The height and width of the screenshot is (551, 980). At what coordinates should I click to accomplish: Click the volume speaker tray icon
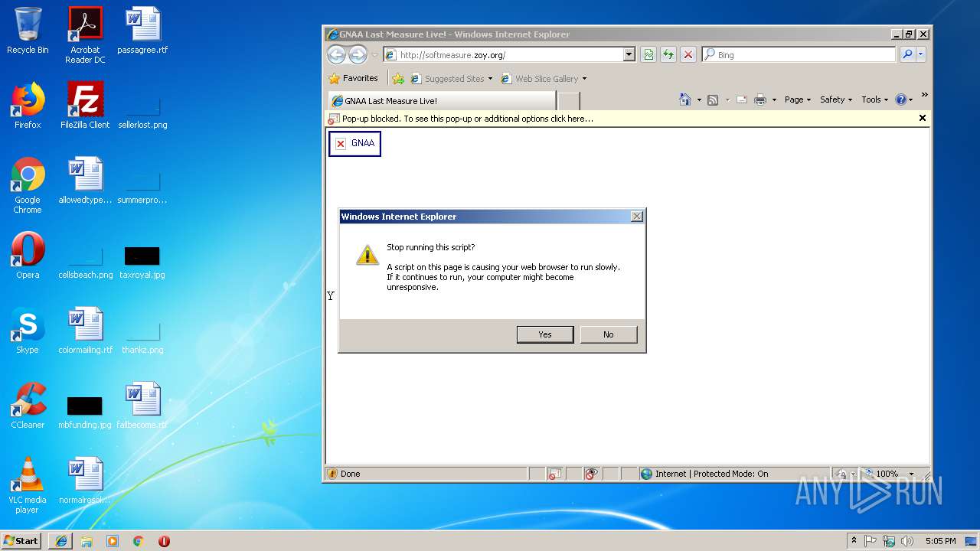(x=907, y=541)
